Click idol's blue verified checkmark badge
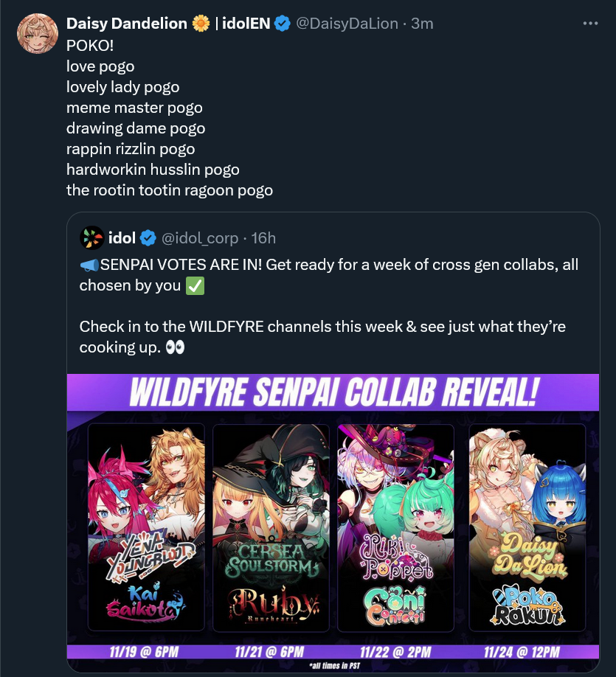 pyautogui.click(x=148, y=238)
